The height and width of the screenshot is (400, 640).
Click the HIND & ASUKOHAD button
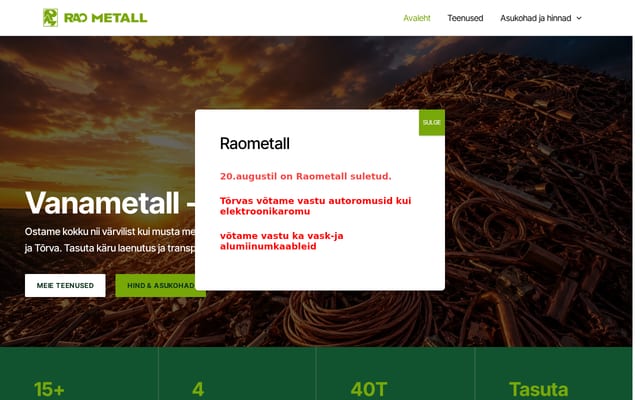[x=160, y=285]
